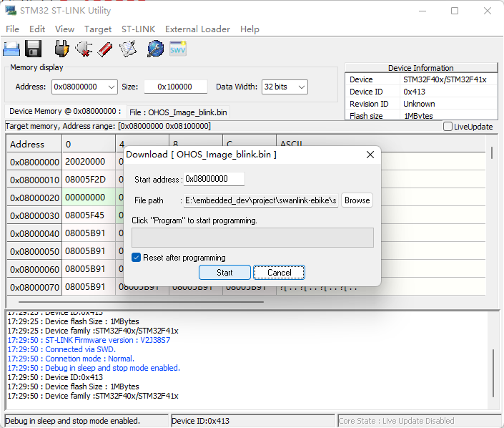This screenshot has width=504, height=428.
Task: Open the File menu
Action: click(13, 29)
